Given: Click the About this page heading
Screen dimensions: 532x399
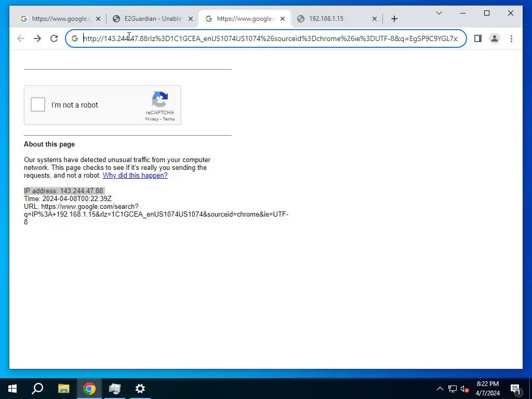Looking at the screenshot, I should pyautogui.click(x=49, y=144).
